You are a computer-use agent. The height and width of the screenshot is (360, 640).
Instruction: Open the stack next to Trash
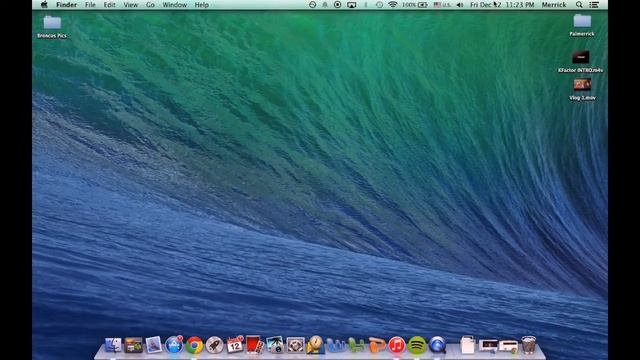[x=508, y=346]
